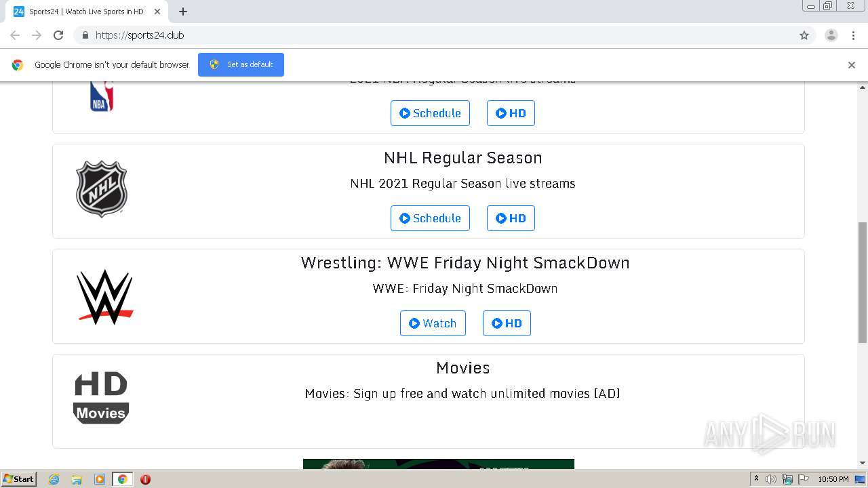The width and height of the screenshot is (868, 488).
Task: Click the banner ad image at bottom
Action: point(439,464)
